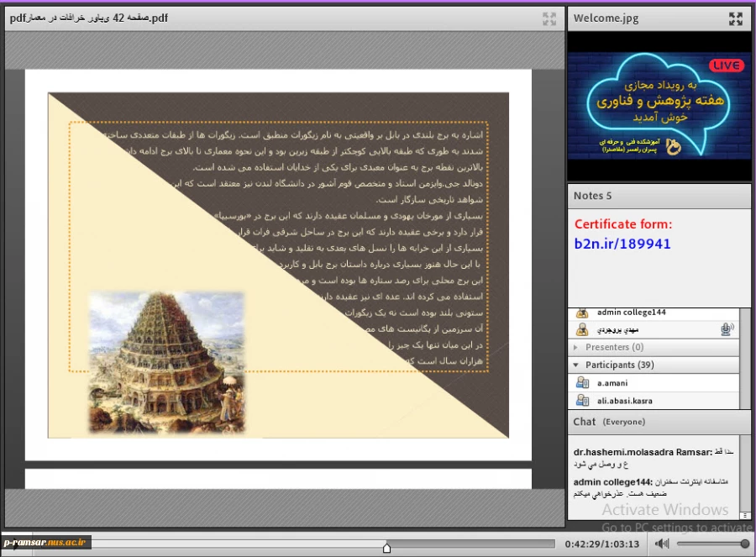Select participant ali.abasi.kasra

654,401
